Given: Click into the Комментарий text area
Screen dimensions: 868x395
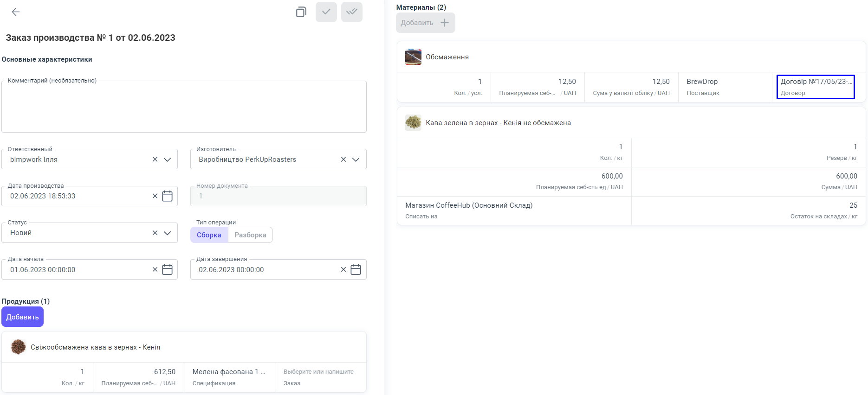Looking at the screenshot, I should click(x=184, y=108).
